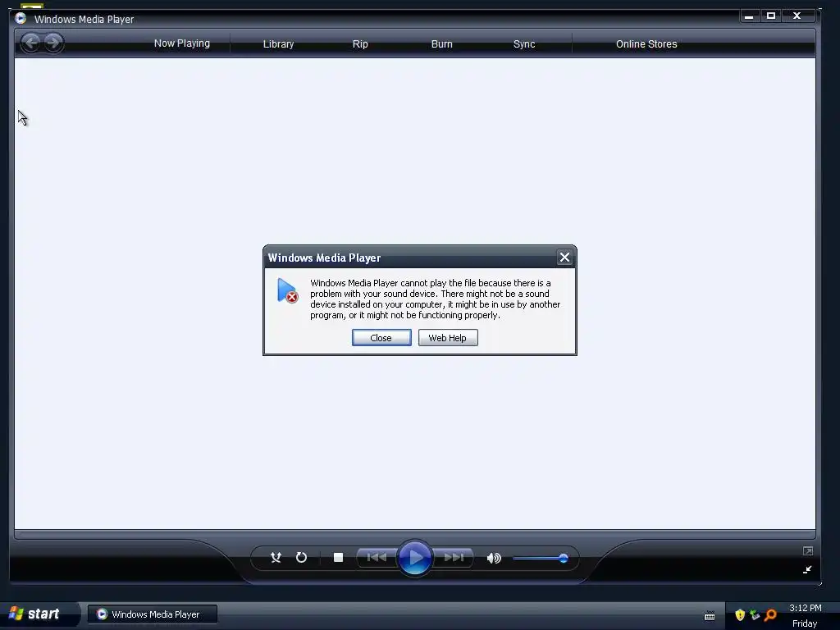Skip to the next track
This screenshot has height=630, width=840.
coord(453,558)
